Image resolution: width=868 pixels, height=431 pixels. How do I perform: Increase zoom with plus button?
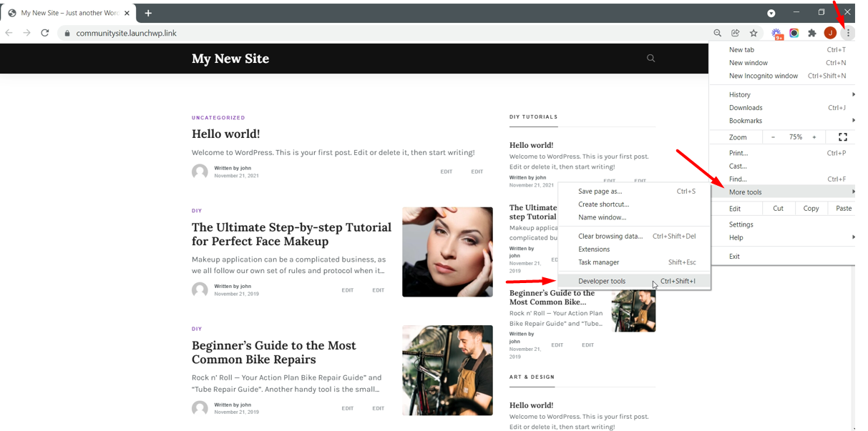point(814,137)
